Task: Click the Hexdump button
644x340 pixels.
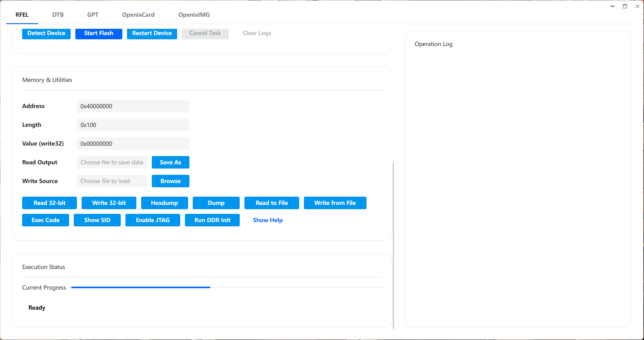Action: (164, 203)
